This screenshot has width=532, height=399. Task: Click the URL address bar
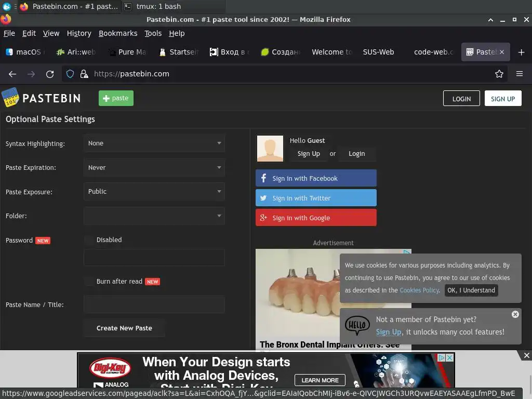(x=284, y=74)
